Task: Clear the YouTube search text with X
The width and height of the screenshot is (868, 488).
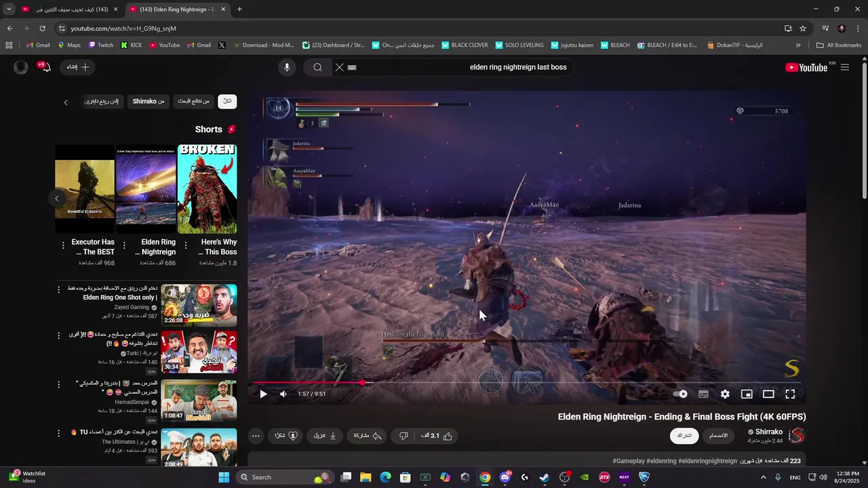Action: [x=340, y=67]
